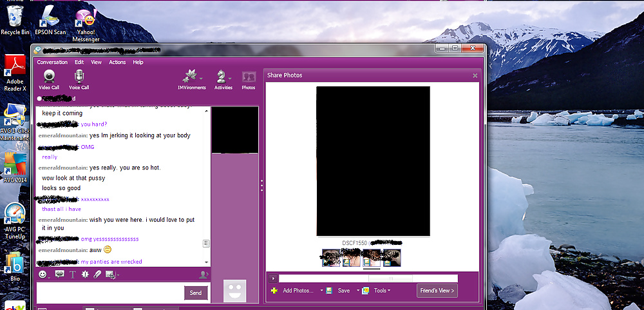Open the Yahoo! Messenger desktop shortcut
The height and width of the screenshot is (310, 644).
click(86, 23)
